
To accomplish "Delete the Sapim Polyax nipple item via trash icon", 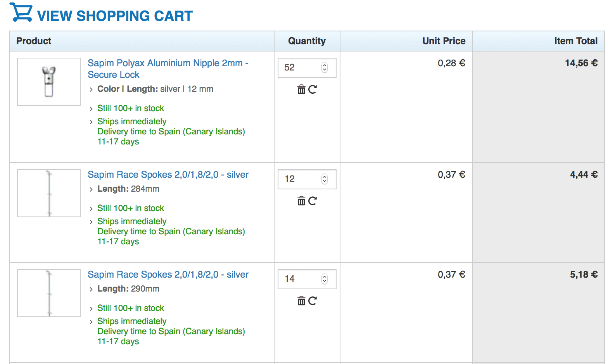I will pyautogui.click(x=301, y=89).
